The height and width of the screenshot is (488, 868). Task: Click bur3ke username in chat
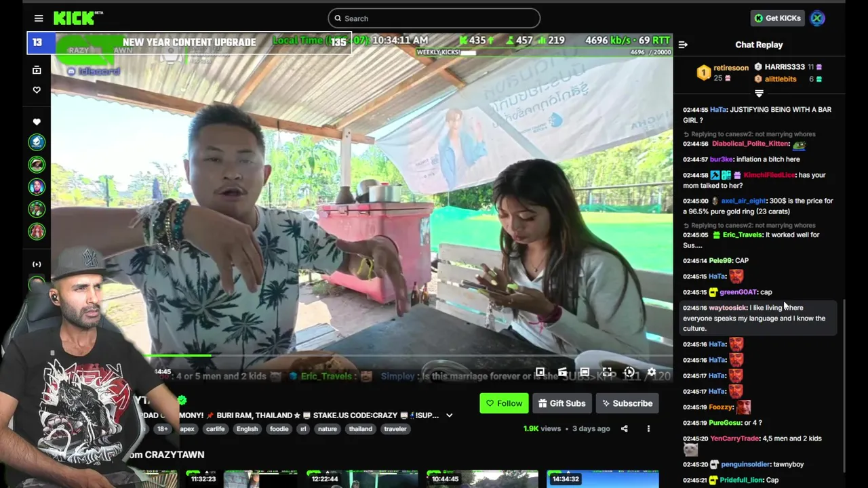[722, 159]
